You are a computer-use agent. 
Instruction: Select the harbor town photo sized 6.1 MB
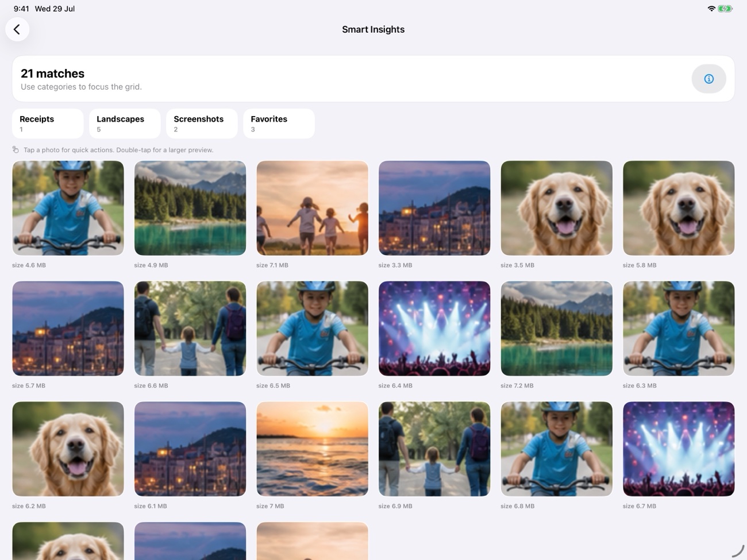[x=190, y=449]
